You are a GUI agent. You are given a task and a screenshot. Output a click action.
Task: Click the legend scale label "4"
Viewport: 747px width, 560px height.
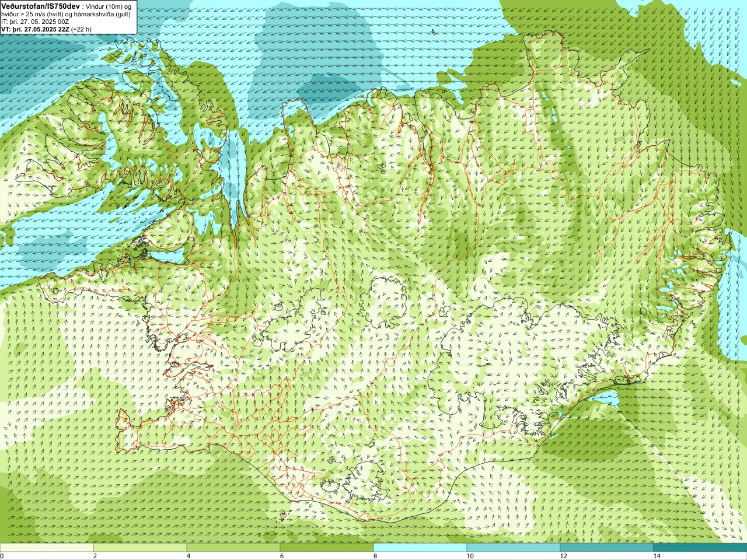click(x=189, y=556)
